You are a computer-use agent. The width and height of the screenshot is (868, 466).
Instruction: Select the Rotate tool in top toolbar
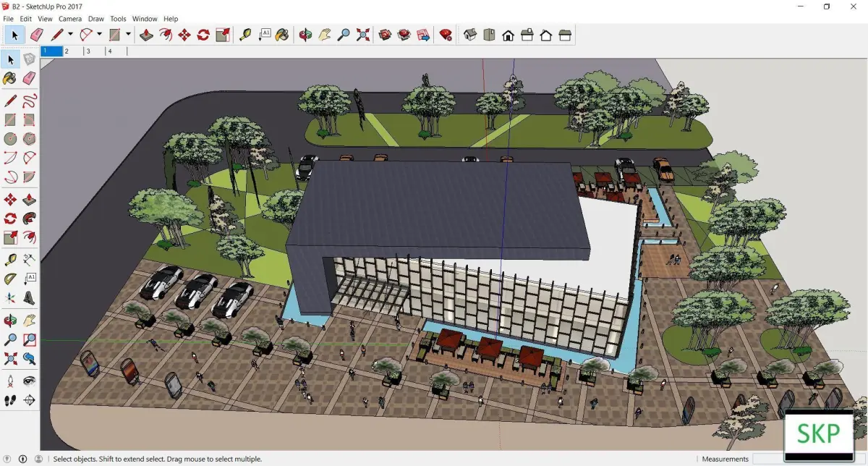coord(203,34)
